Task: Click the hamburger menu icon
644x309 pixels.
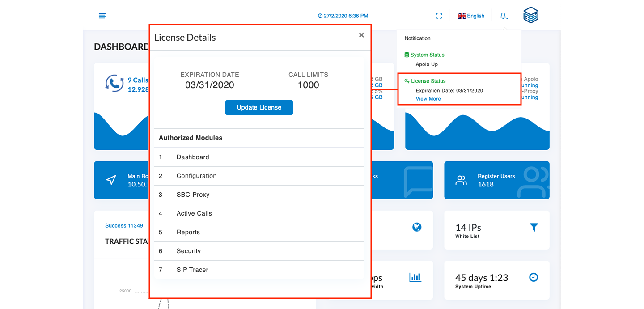Action: 102,16
